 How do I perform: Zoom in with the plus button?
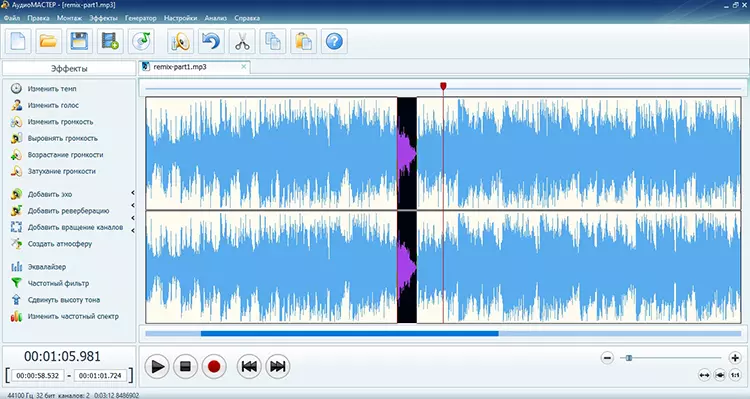point(735,357)
